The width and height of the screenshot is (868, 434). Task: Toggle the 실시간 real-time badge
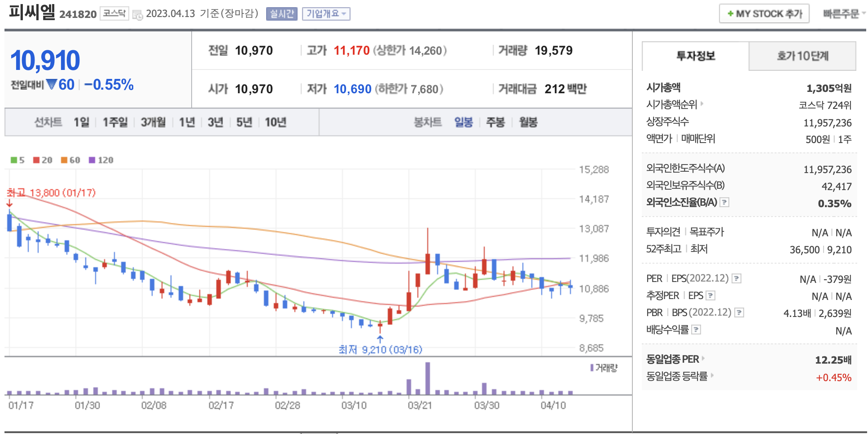(x=281, y=14)
